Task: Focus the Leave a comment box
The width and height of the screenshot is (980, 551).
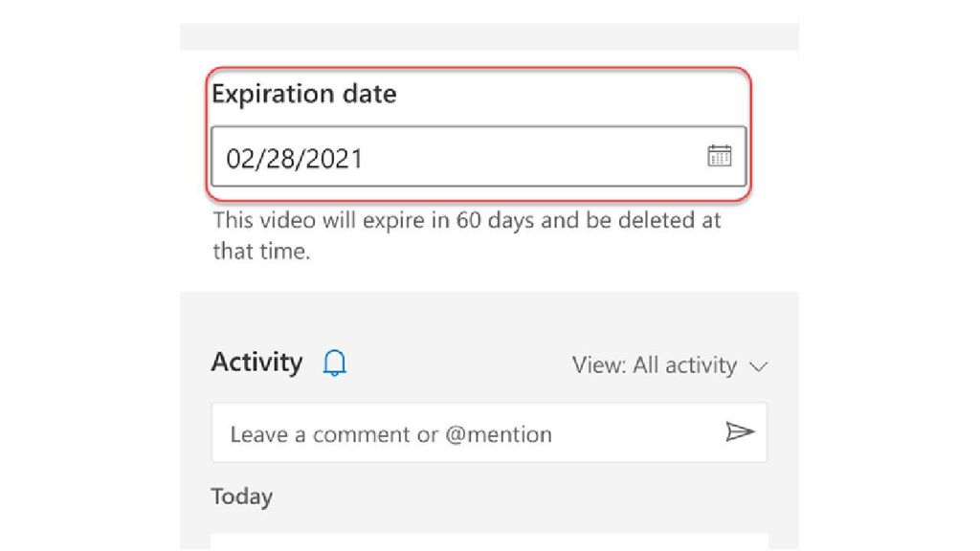Action: click(x=469, y=433)
